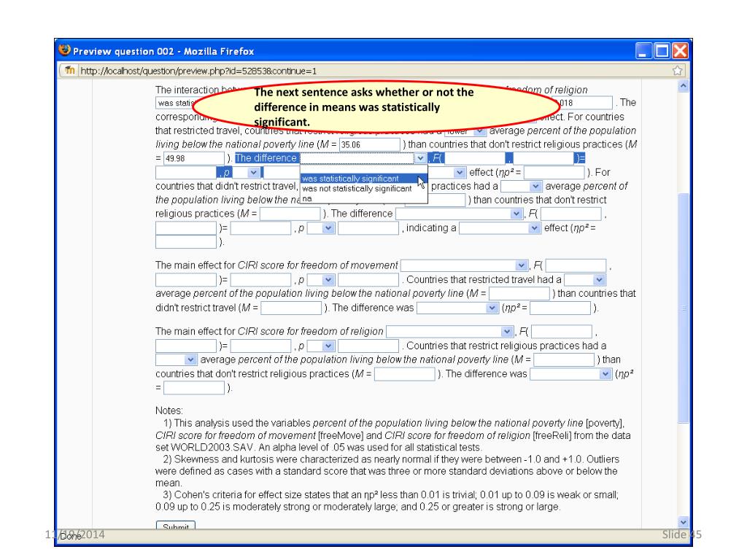This screenshot has height=560, width=747.
Task: Click the open 'The difference' dropdown arrow
Action: coord(420,158)
